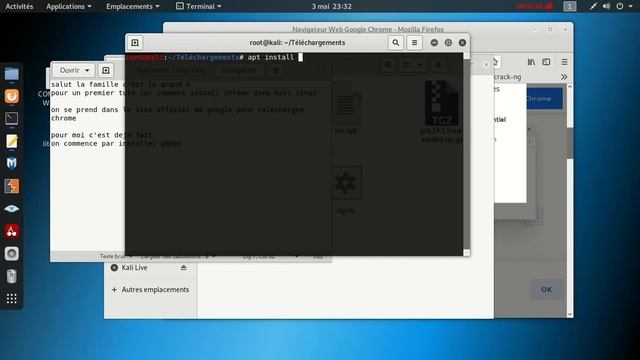Open the Activités overview
Image resolution: width=640 pixels, height=360 pixels.
click(x=19, y=6)
